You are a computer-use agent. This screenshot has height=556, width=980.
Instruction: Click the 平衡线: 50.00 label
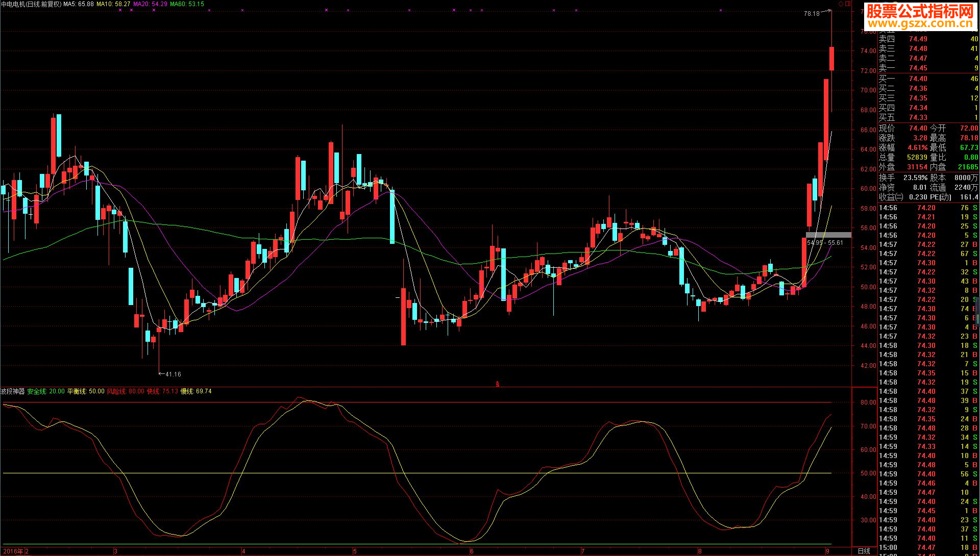tap(86, 391)
